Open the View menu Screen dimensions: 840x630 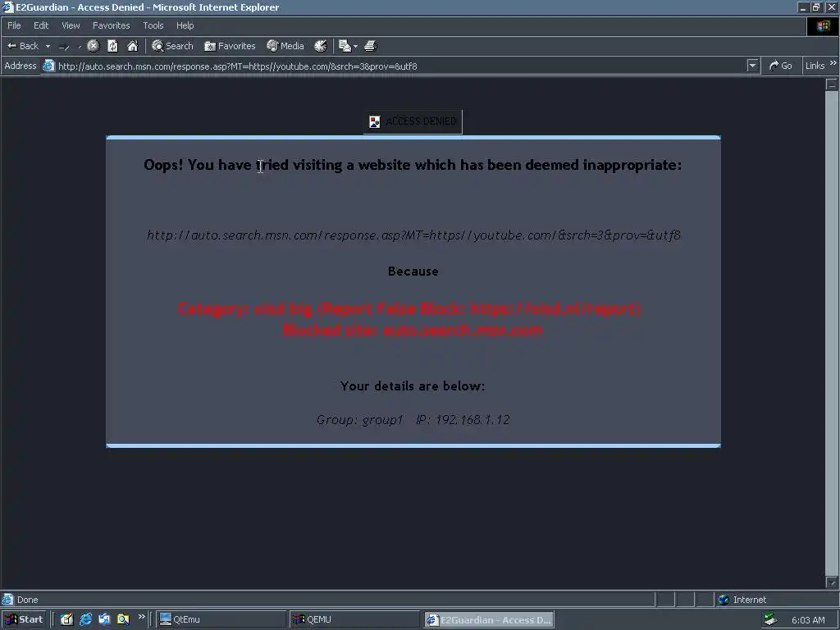(x=71, y=25)
